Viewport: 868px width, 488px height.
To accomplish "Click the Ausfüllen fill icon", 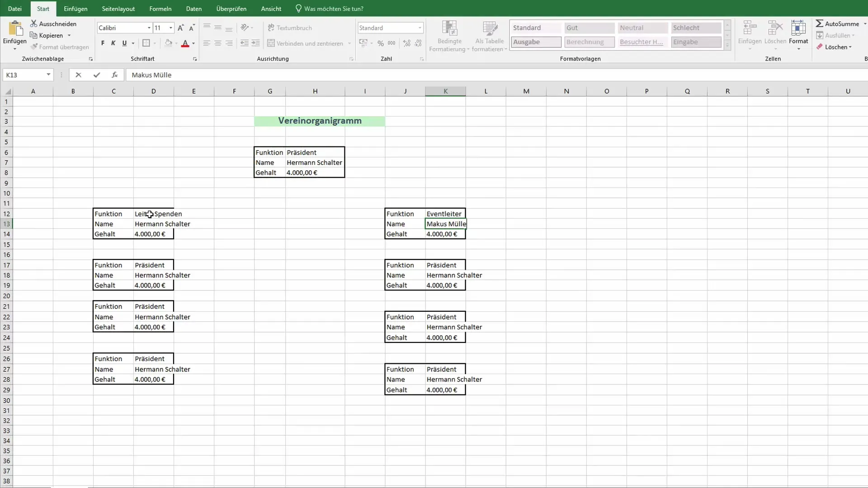I will click(820, 35).
